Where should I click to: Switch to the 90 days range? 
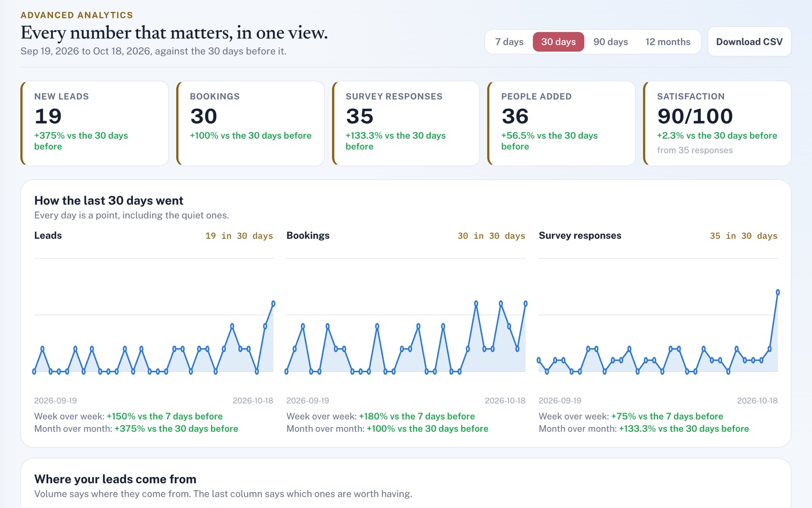click(x=611, y=42)
